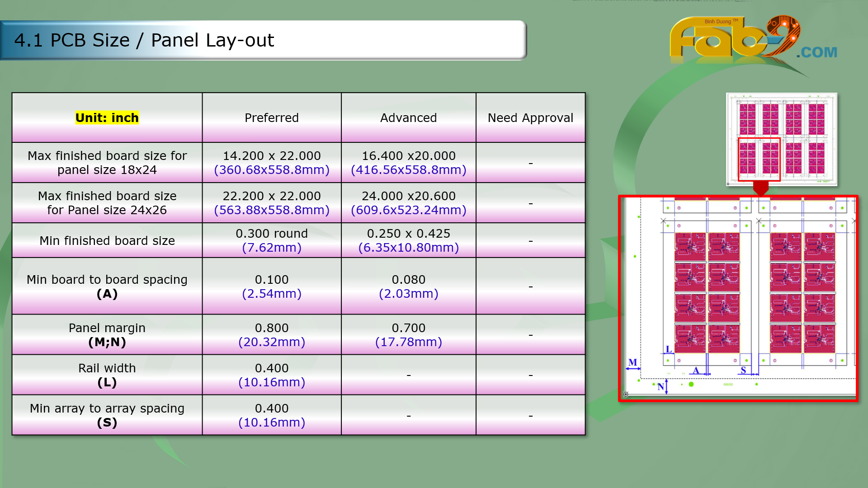Click the A spacing label in the diagram
Screen dimensions: 868x488
pyautogui.click(x=696, y=371)
